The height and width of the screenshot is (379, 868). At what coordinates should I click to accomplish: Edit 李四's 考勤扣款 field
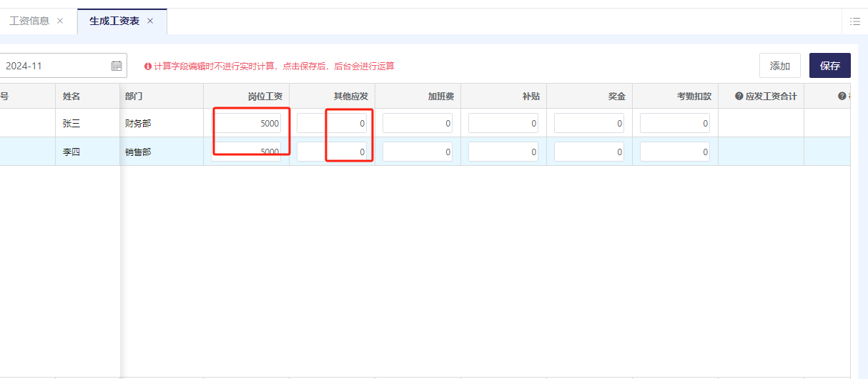click(x=675, y=152)
